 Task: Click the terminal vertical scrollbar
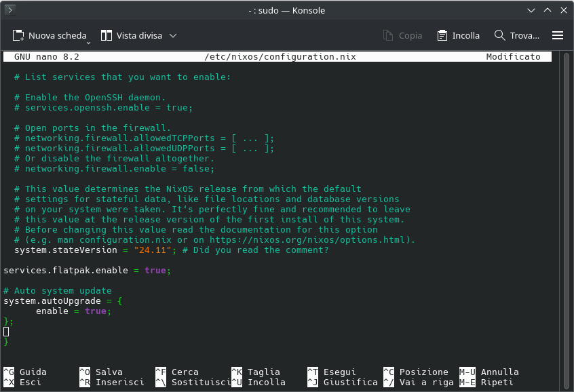coord(567,203)
